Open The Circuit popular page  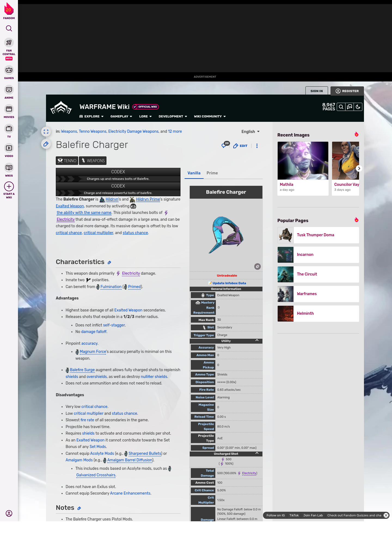(x=318, y=274)
